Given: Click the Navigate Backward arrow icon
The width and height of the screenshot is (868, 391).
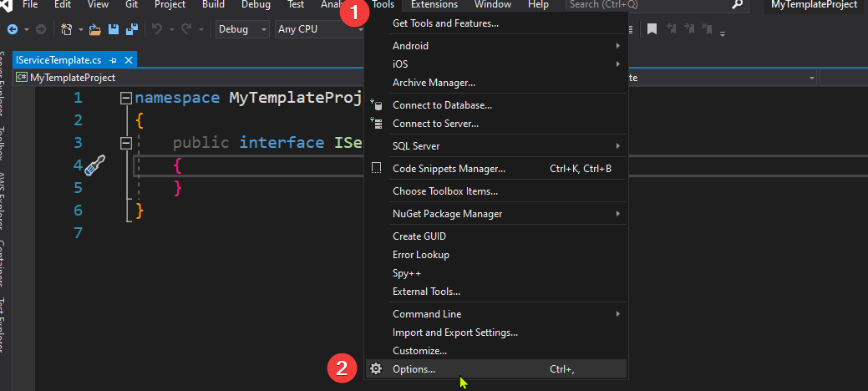Looking at the screenshot, I should pyautogui.click(x=13, y=29).
